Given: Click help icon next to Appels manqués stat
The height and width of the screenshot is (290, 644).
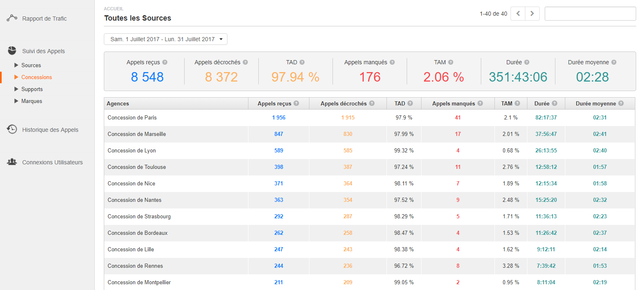Looking at the screenshot, I should (x=392, y=62).
